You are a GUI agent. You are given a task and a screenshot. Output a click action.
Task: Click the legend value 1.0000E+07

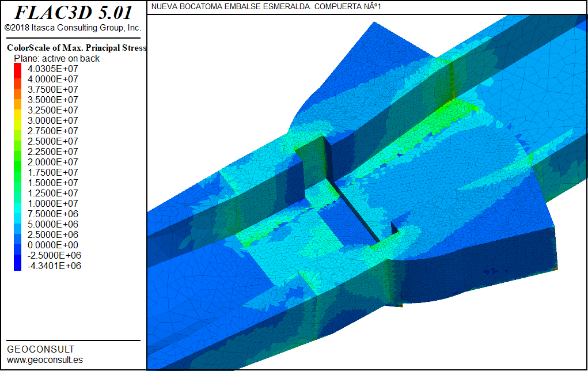(53, 204)
